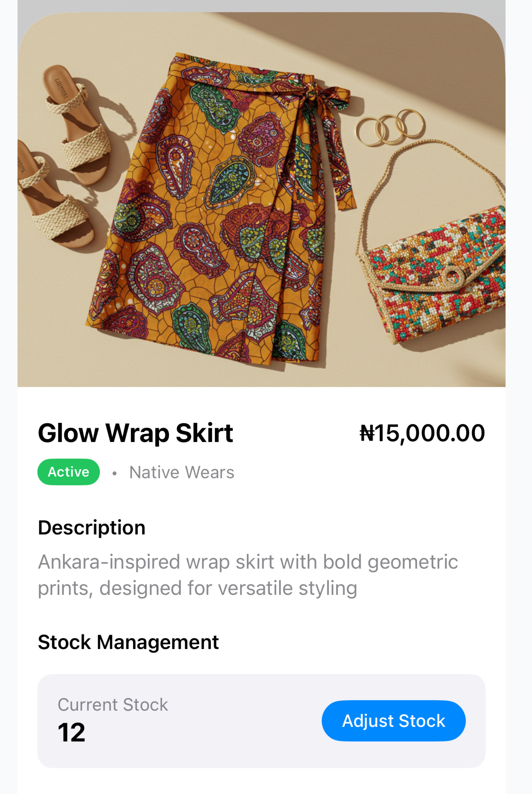
Task: Click the Current Stock label
Action: pyautogui.click(x=113, y=704)
